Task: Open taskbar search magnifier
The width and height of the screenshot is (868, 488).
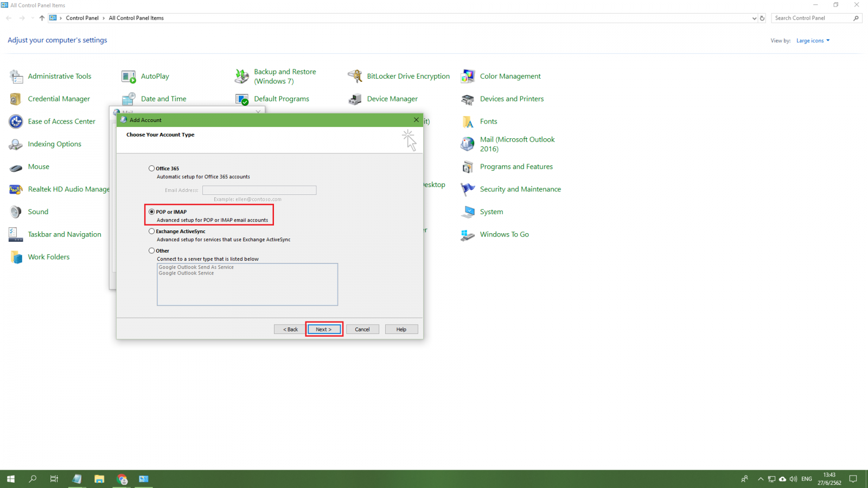Action: coord(33,479)
